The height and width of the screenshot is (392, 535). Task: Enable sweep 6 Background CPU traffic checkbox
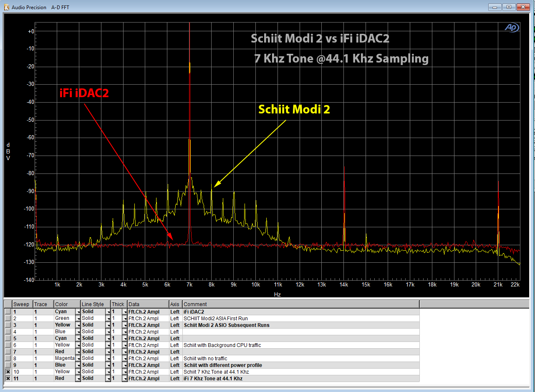(x=8, y=345)
